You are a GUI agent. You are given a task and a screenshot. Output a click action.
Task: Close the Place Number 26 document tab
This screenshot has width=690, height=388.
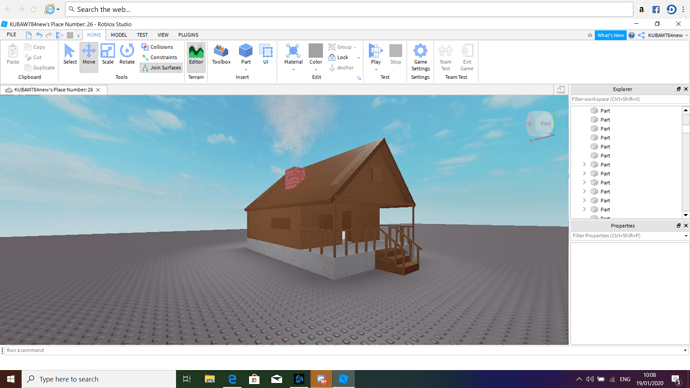point(98,90)
